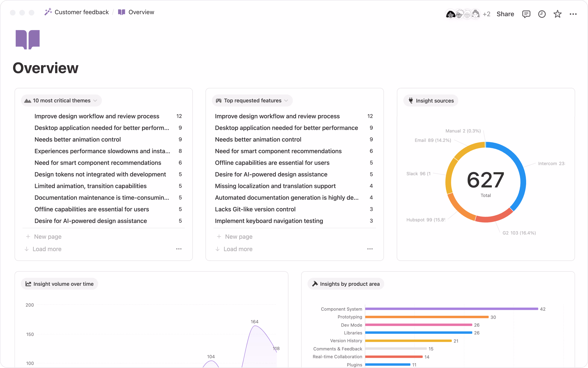Screen dimensions: 588x368
Task: Click the large purple book page icon
Action: (x=28, y=40)
